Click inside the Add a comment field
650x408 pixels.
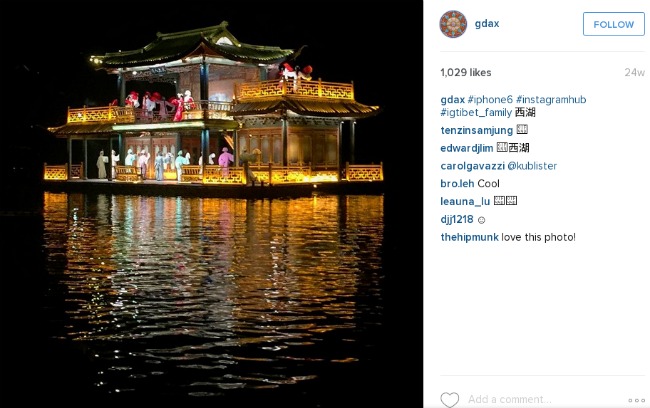(543, 399)
